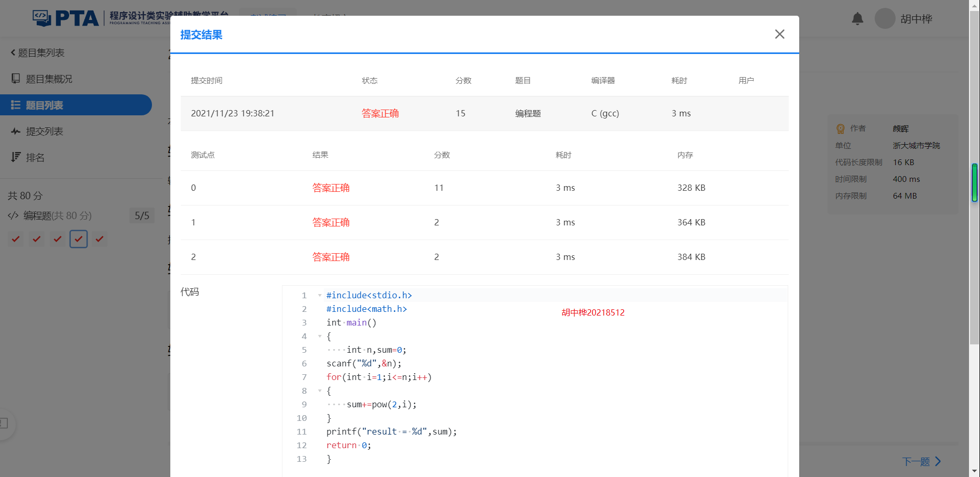Go back to 题目集列表
980x477 pixels.
[37, 53]
